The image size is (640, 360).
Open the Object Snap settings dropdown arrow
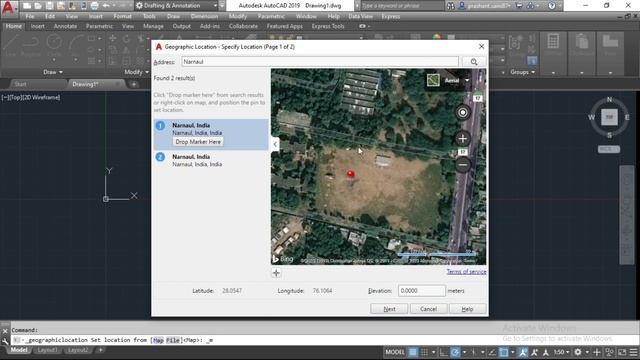coord(513,352)
